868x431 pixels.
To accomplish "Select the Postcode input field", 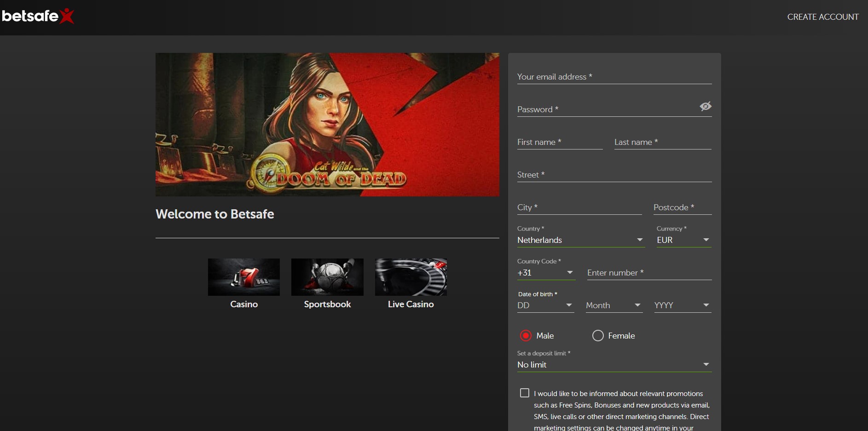I will pos(682,207).
